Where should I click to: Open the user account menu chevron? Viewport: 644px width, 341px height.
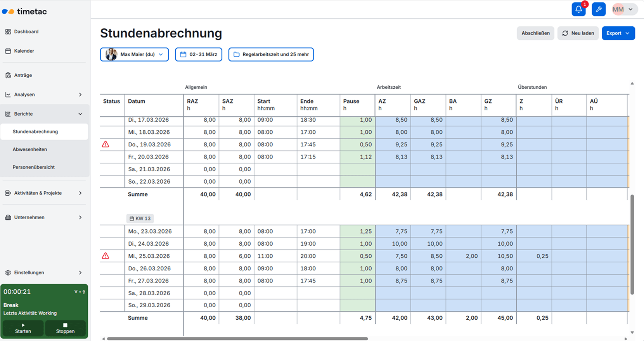pos(630,9)
